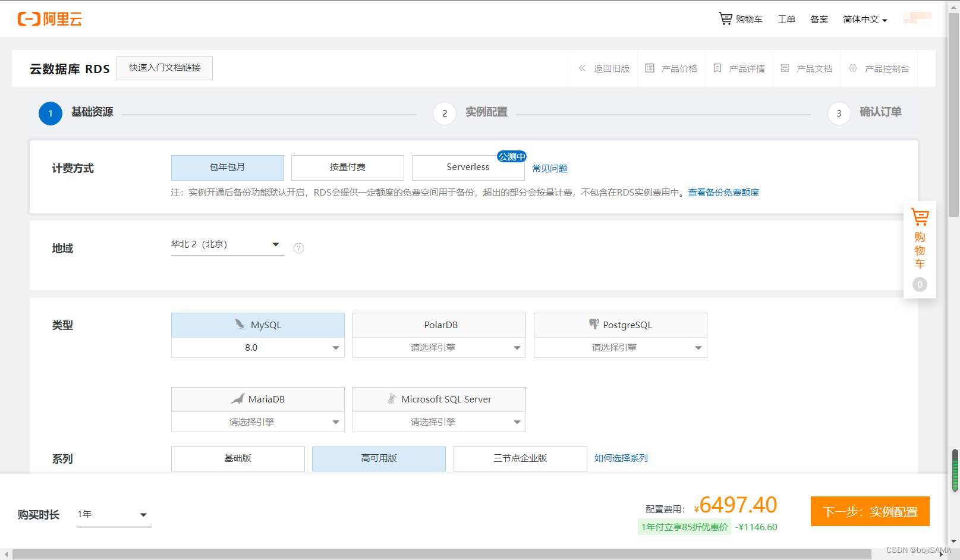Switch billing to 按量付费
The image size is (960, 560).
pos(347,167)
